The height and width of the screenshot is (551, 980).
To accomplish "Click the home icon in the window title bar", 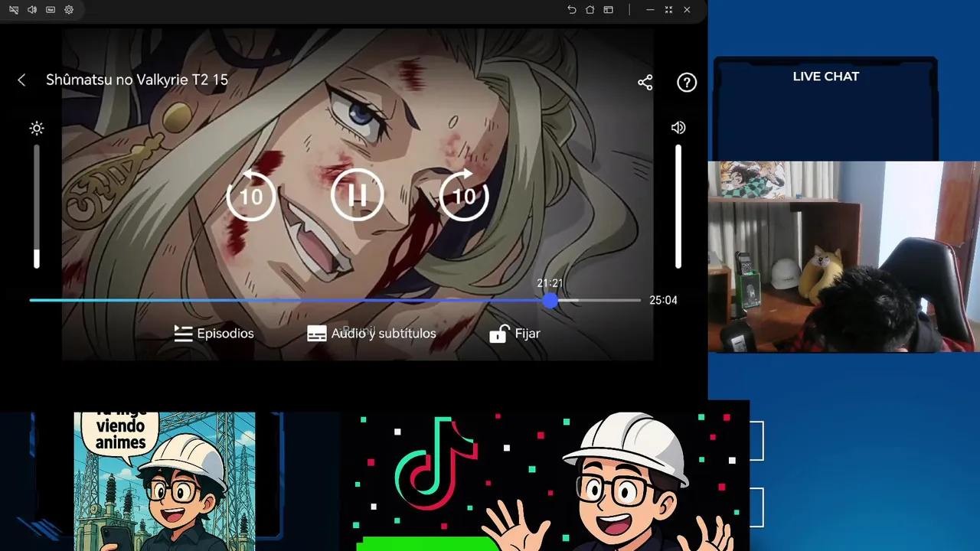I will (590, 10).
